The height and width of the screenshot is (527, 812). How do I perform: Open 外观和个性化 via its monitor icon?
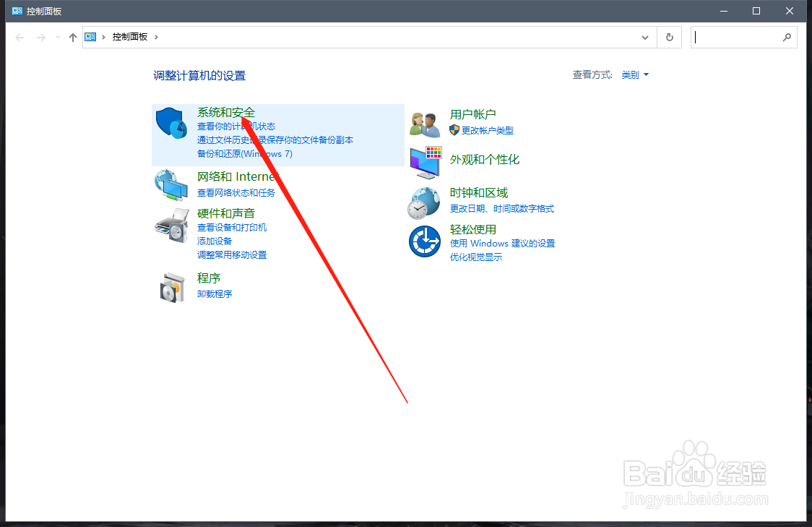pos(425,163)
